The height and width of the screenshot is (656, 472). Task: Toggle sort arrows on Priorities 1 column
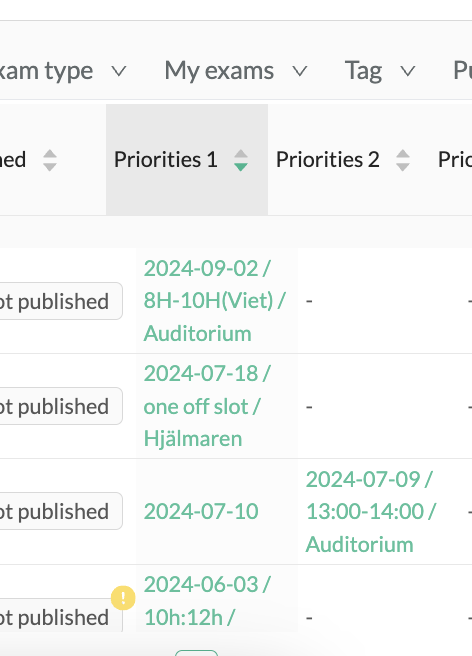[241, 160]
